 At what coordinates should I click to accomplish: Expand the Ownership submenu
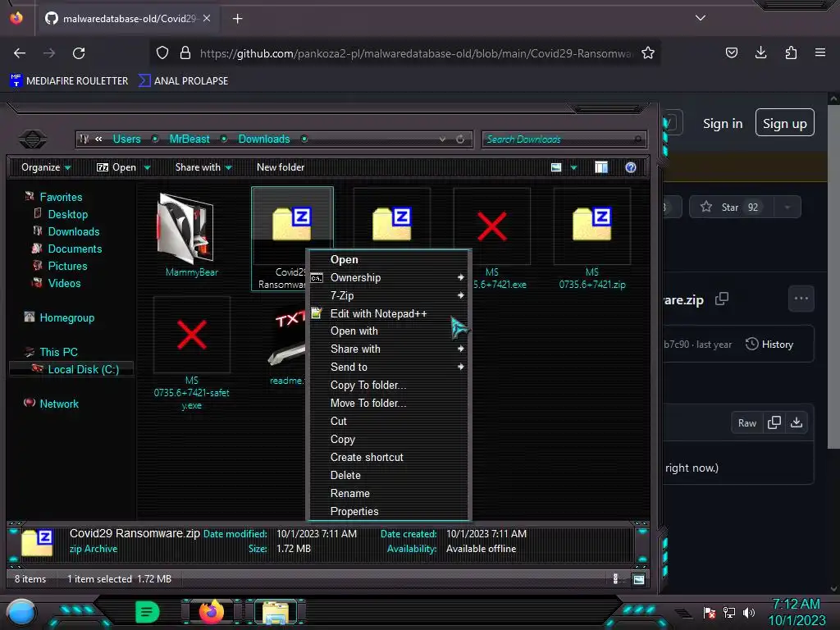(389, 278)
